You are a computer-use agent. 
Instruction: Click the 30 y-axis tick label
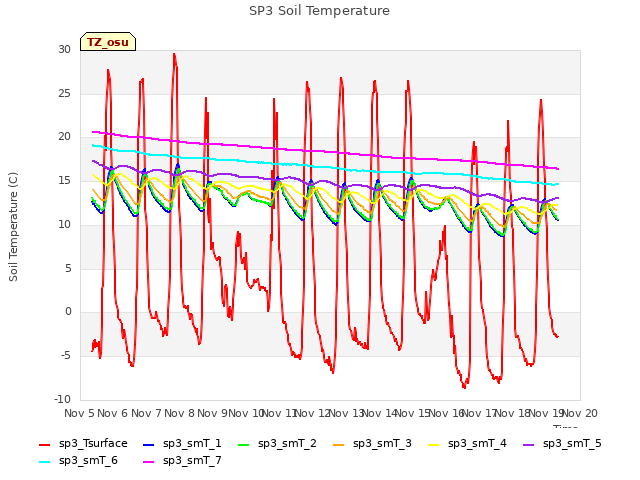(x=64, y=49)
